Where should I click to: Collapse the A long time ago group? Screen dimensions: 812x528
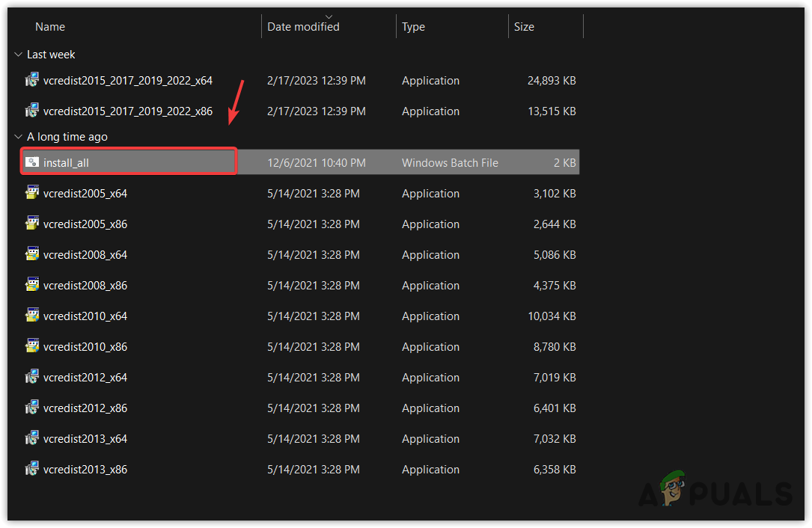click(x=18, y=137)
